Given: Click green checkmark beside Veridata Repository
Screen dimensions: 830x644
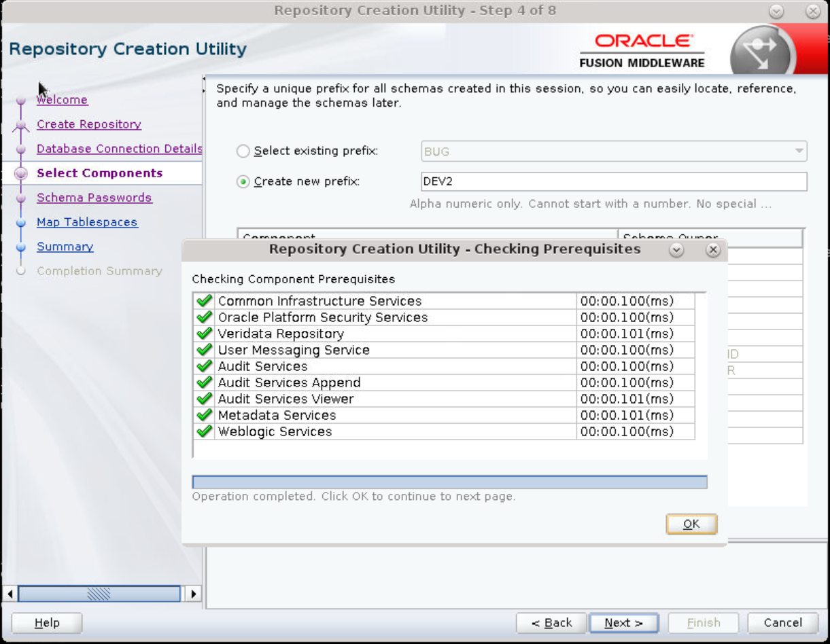Looking at the screenshot, I should [204, 334].
